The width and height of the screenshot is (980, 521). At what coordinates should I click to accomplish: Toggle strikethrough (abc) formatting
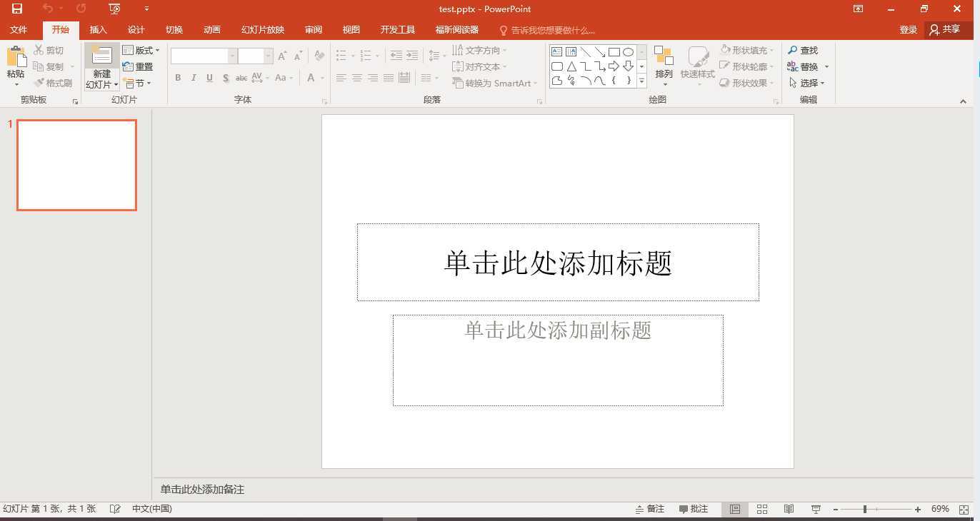click(241, 78)
